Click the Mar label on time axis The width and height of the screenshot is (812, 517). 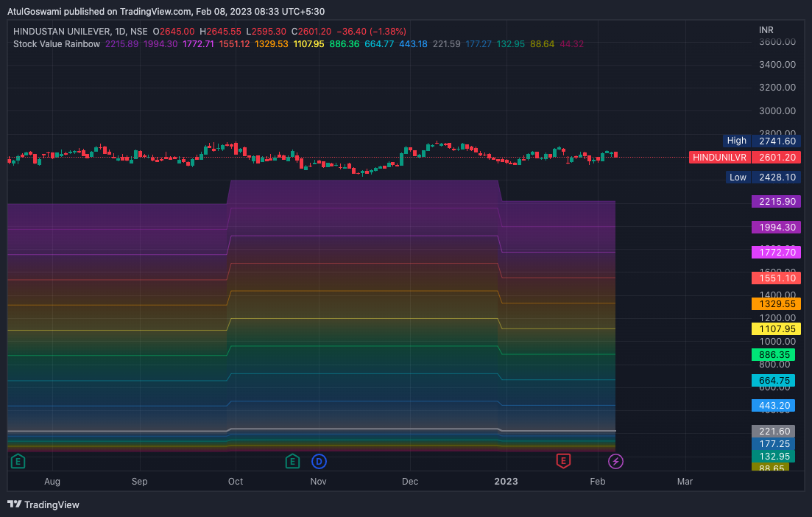click(x=685, y=481)
